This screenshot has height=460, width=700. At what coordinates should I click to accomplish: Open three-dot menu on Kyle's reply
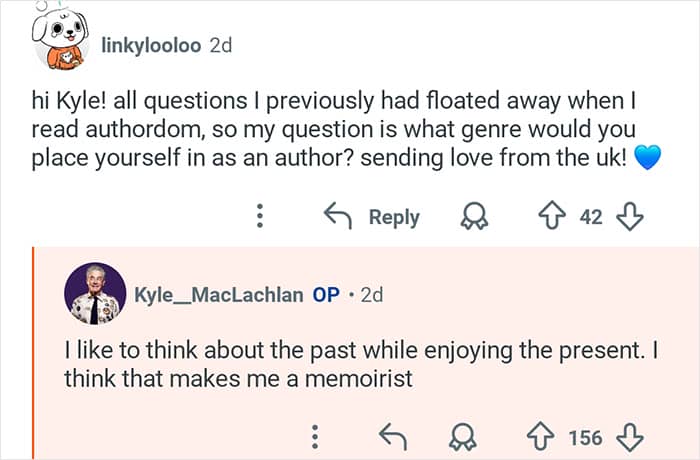click(314, 437)
